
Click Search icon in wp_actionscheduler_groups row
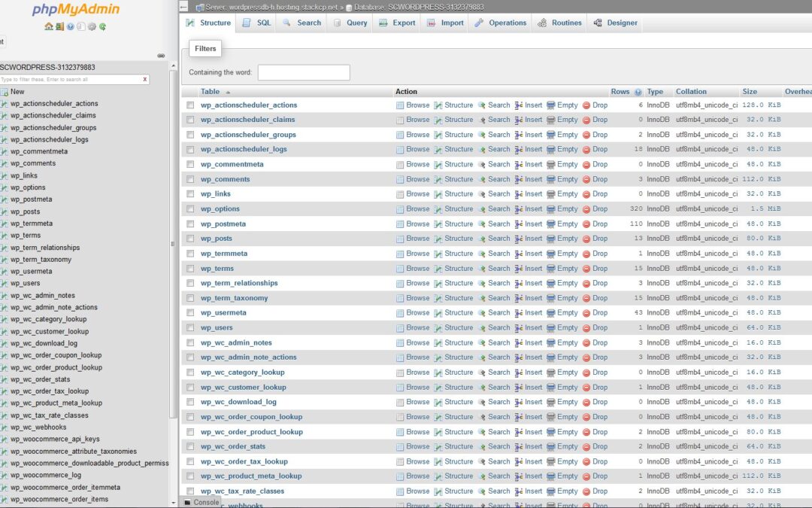click(x=482, y=135)
